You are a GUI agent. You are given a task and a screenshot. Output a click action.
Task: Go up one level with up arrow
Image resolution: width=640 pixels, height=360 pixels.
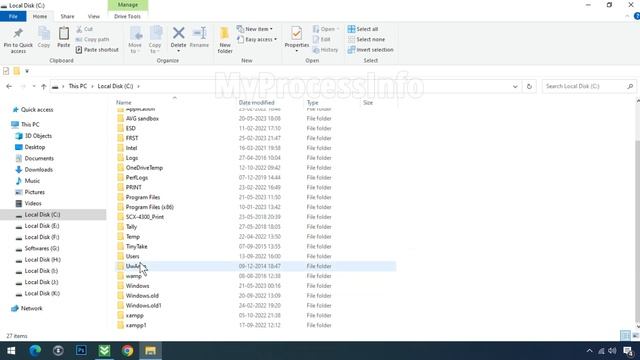44,86
